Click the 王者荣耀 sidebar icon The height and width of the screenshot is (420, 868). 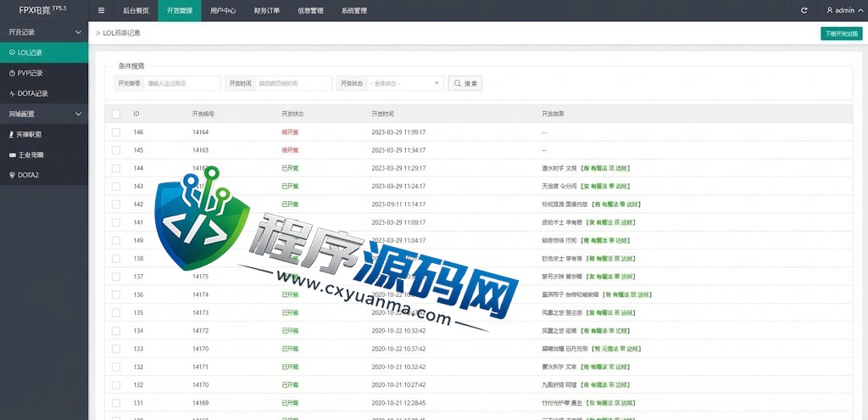pyautogui.click(x=12, y=155)
